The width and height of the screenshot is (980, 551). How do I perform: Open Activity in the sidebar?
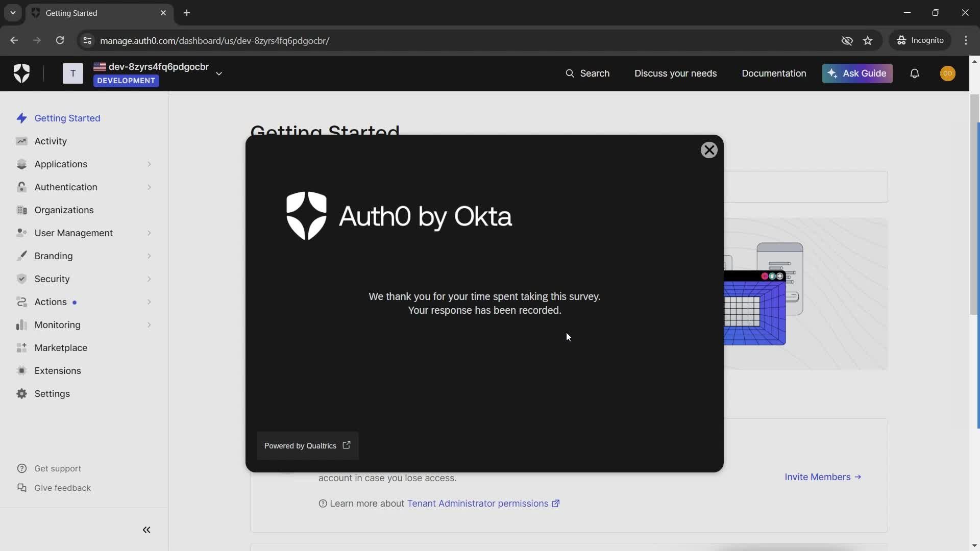51,141
